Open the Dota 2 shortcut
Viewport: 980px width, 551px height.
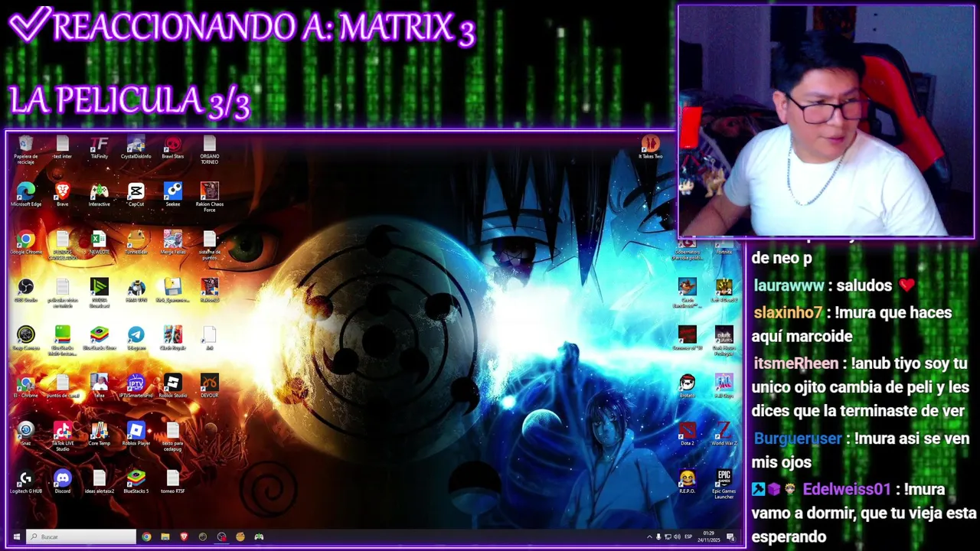click(687, 434)
